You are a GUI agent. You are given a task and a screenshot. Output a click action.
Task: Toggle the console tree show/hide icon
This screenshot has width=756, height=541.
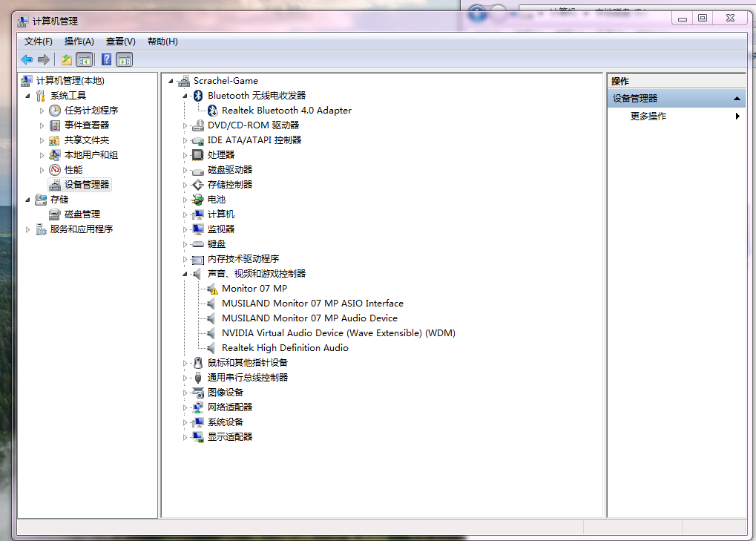click(x=85, y=60)
